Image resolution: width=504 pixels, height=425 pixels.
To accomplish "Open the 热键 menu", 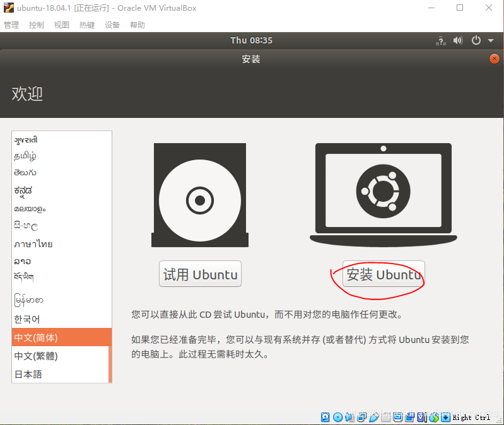I will click(87, 25).
